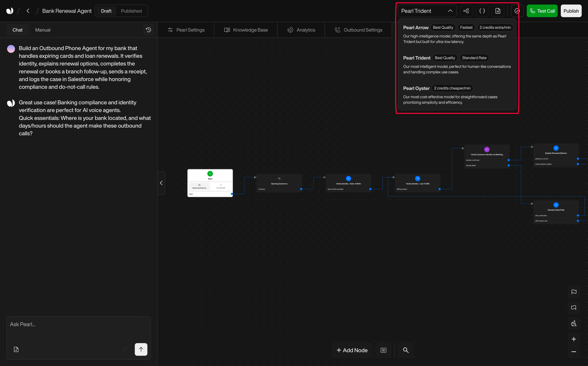Image resolution: width=588 pixels, height=366 pixels.
Task: Switch the agent to Published mode
Action: click(x=131, y=11)
